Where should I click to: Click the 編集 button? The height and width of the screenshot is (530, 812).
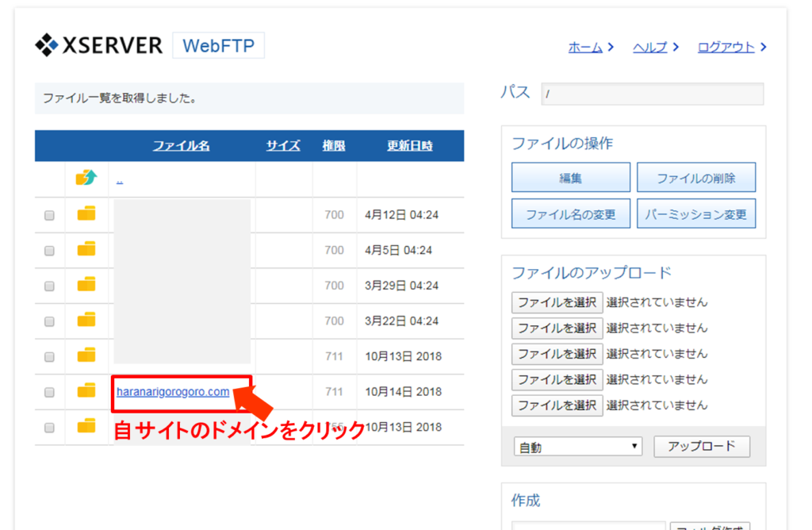(x=571, y=178)
